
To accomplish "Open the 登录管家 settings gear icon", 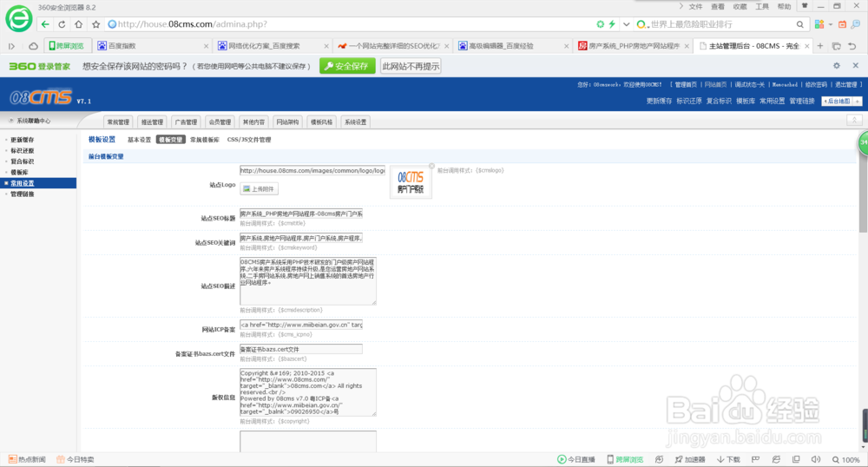I will coord(837,65).
